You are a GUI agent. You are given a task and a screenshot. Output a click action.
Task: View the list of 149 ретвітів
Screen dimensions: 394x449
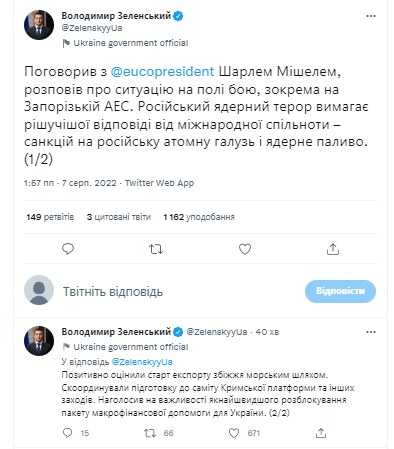pyautogui.click(x=50, y=217)
